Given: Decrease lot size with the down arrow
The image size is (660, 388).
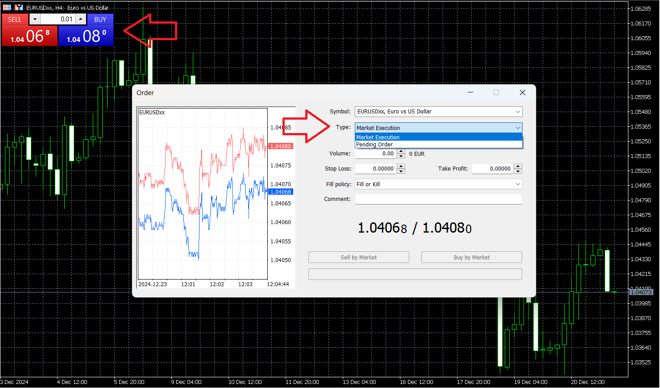Looking at the screenshot, I should click(x=35, y=19).
